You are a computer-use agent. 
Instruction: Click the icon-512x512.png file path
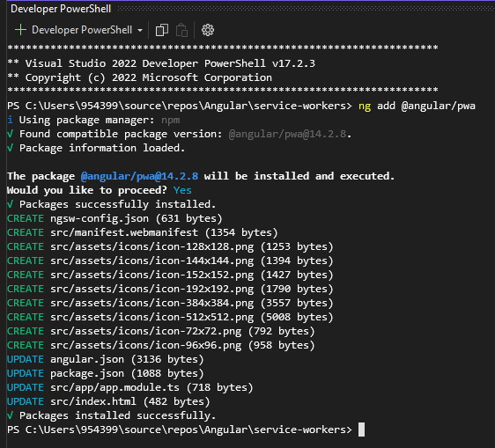tap(151, 317)
